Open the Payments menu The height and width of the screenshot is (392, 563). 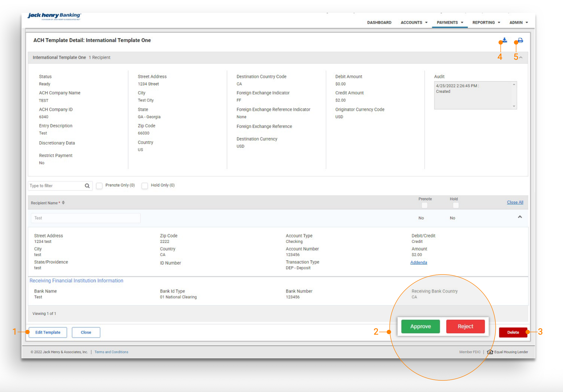coord(450,22)
